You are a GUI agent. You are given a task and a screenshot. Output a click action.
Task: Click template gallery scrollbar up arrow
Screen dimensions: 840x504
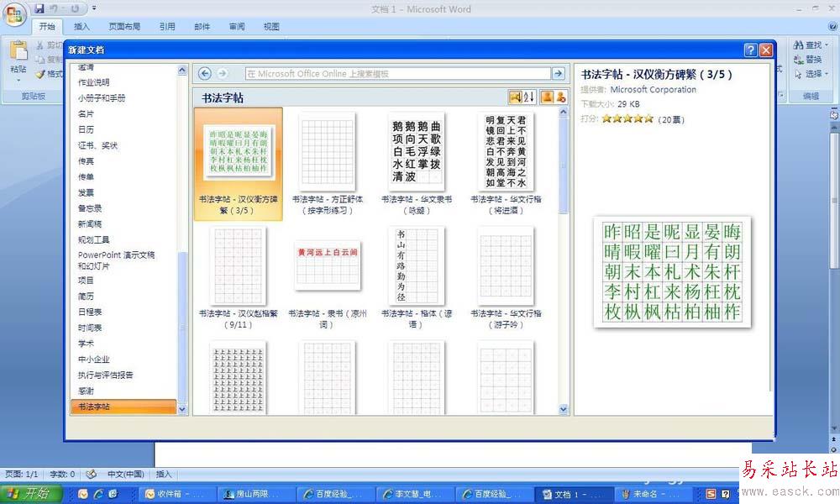click(563, 112)
